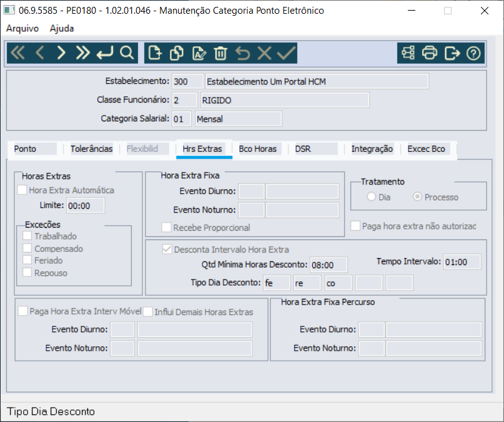Open the Arquivo menu
The width and height of the screenshot is (504, 422).
(22, 28)
